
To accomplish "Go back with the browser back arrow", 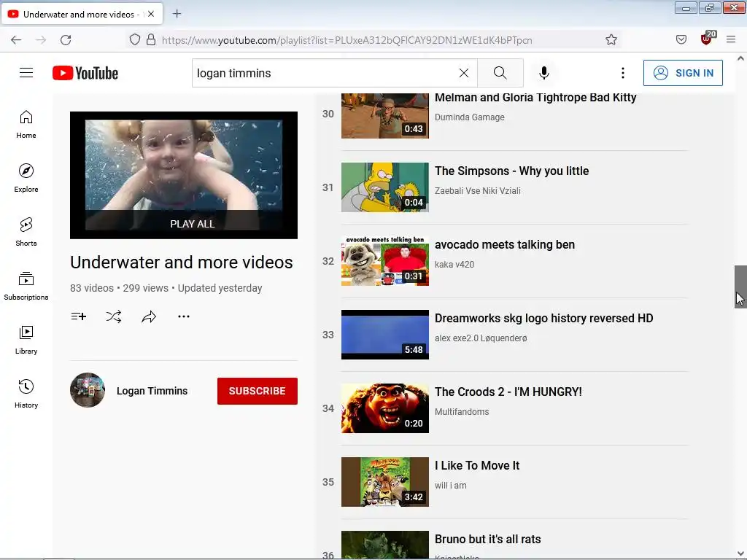I will click(x=16, y=40).
